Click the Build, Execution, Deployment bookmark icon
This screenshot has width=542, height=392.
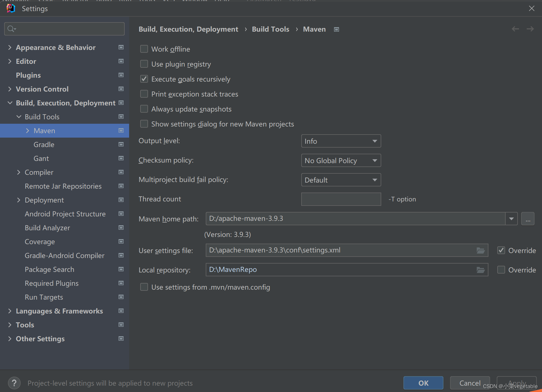121,103
